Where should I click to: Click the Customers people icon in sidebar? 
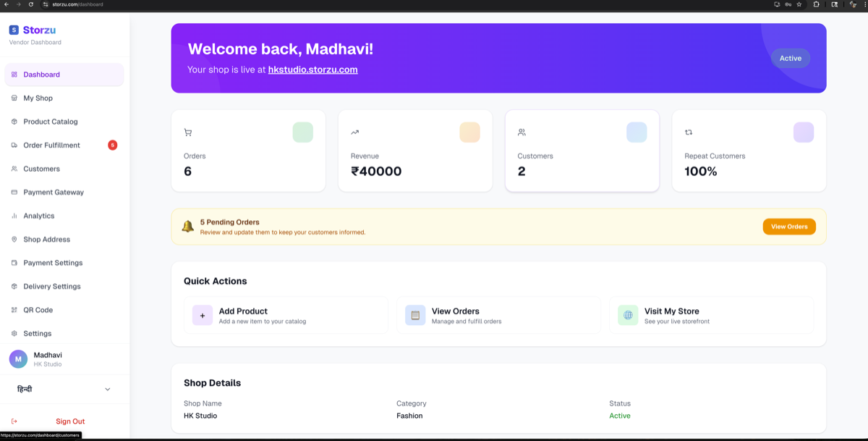pos(14,169)
